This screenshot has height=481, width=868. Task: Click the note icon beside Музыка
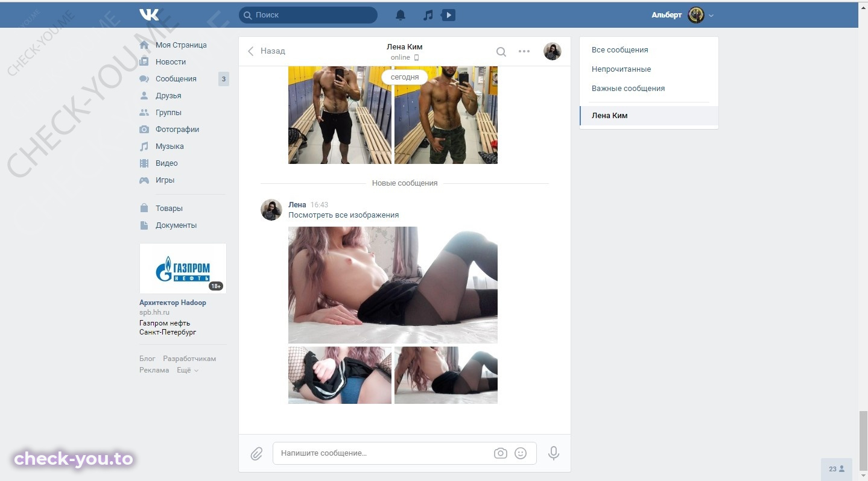[x=144, y=146]
